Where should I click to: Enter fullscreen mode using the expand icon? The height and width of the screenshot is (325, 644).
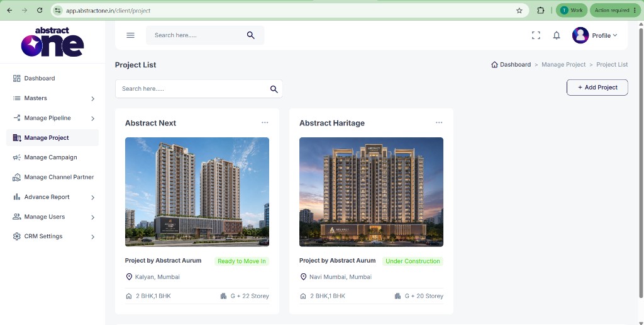pos(536,35)
